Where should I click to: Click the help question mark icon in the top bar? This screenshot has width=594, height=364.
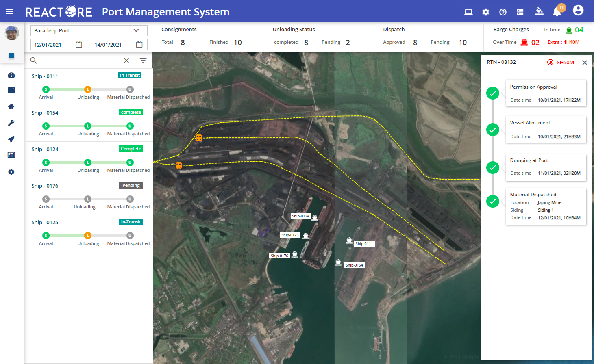[x=503, y=12]
